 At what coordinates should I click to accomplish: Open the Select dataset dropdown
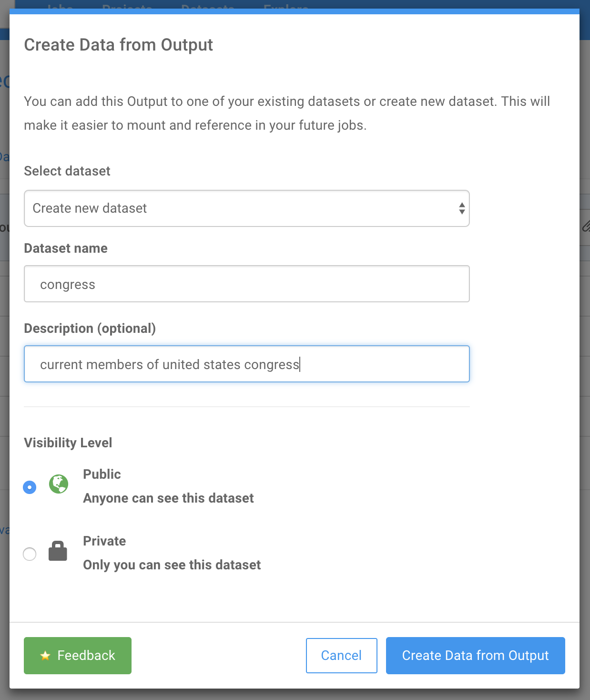coord(246,208)
